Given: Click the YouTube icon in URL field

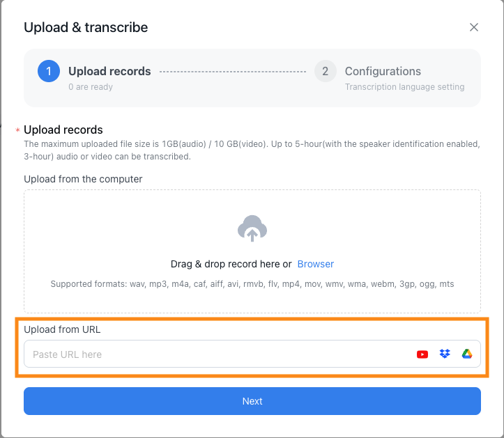Looking at the screenshot, I should coord(422,354).
